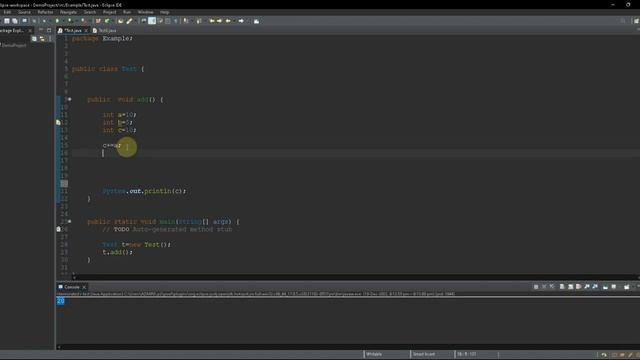Toggle Link with Editor in Package Explorer

(42, 39)
